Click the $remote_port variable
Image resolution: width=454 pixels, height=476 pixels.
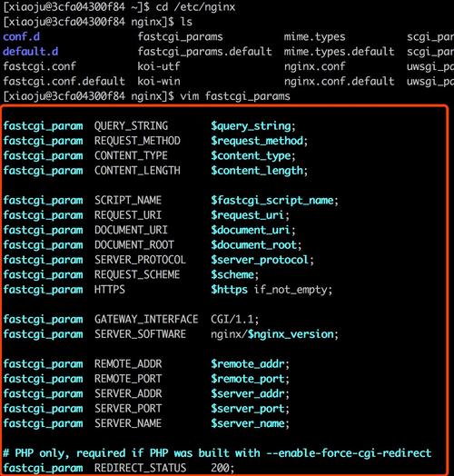point(248,379)
